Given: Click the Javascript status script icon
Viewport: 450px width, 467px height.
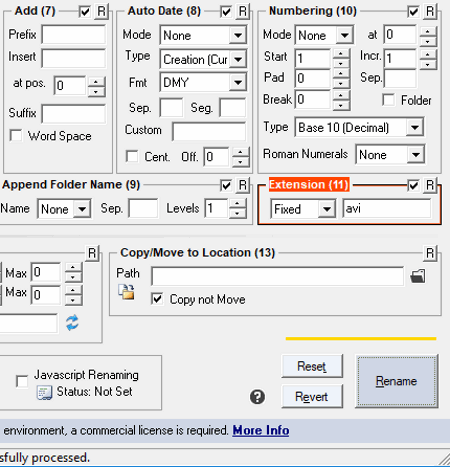Looking at the screenshot, I should (x=44, y=393).
